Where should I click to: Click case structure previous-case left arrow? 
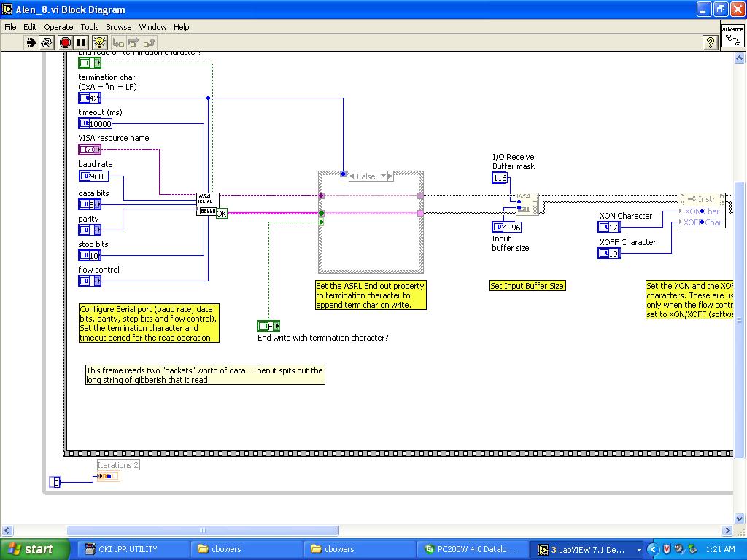[x=352, y=176]
